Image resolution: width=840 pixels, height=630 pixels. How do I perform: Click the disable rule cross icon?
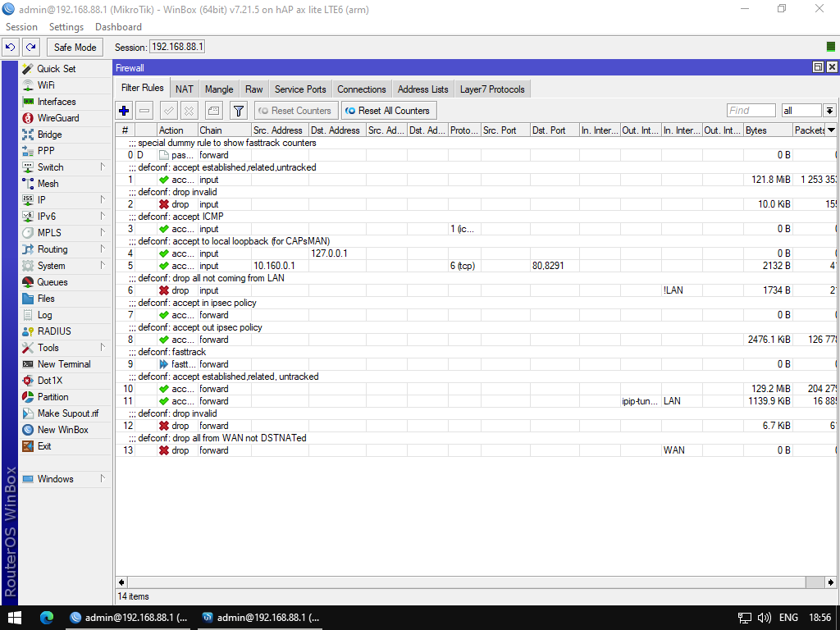pos(189,111)
